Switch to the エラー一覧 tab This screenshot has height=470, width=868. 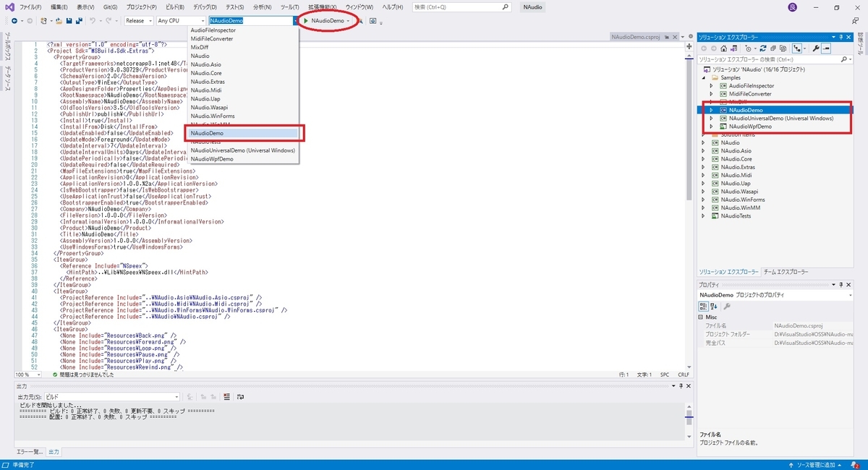tap(30, 452)
